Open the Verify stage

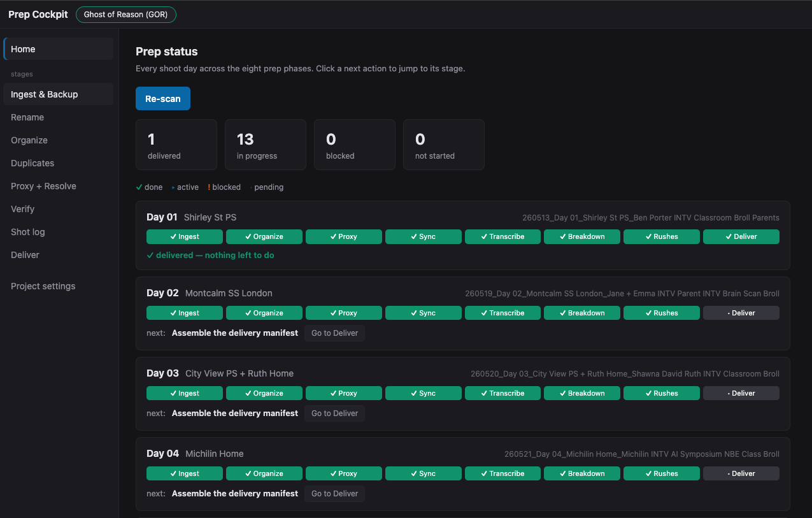58,209
